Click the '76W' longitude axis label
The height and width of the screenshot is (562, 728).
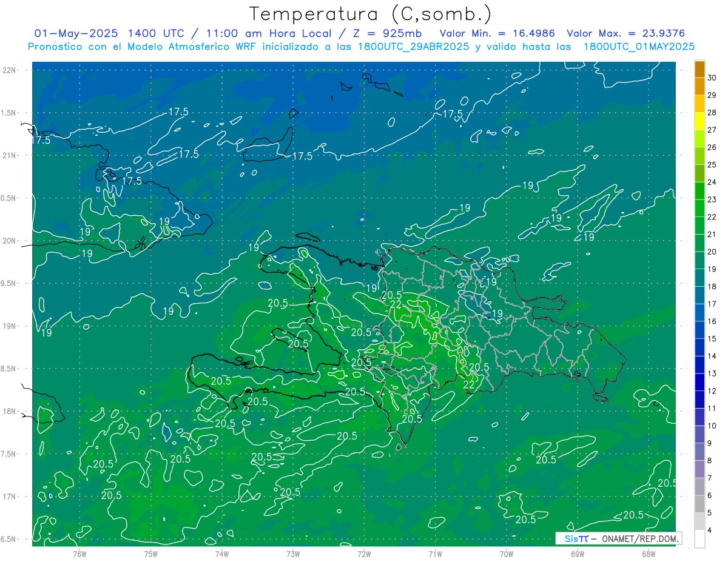(x=79, y=554)
